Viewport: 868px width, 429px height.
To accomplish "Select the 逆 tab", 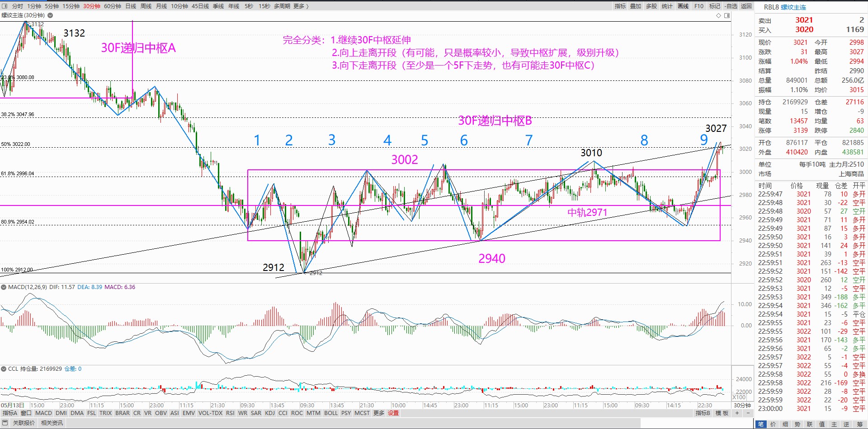I will (846, 424).
